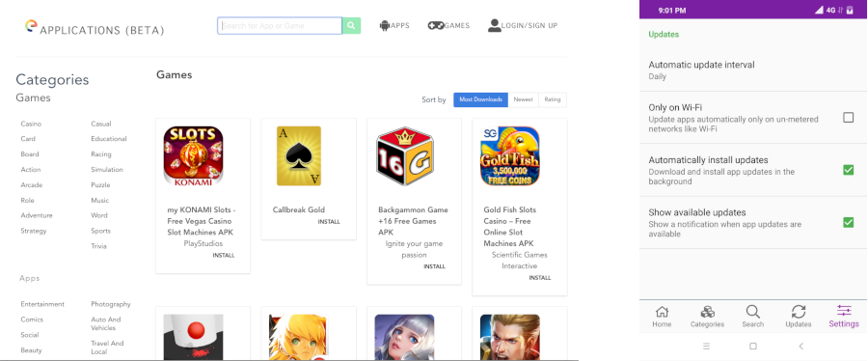The width and height of the screenshot is (868, 361).
Task: Click the green search magnifier button
Action: coord(351,25)
